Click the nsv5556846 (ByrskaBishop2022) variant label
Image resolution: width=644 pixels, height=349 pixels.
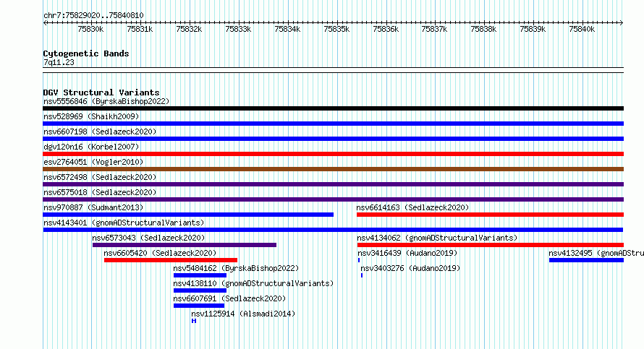(106, 101)
